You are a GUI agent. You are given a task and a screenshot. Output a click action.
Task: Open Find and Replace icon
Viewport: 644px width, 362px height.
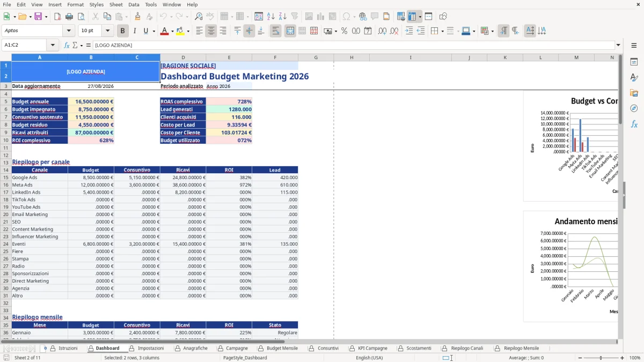pyautogui.click(x=199, y=17)
